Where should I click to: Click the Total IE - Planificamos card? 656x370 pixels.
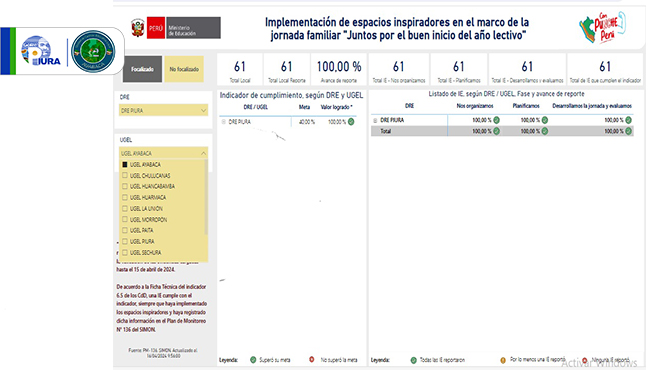[x=459, y=69]
